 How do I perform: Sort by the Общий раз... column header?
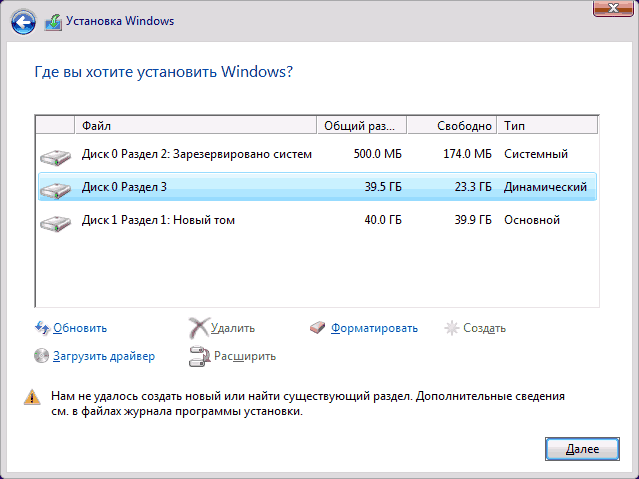click(362, 126)
